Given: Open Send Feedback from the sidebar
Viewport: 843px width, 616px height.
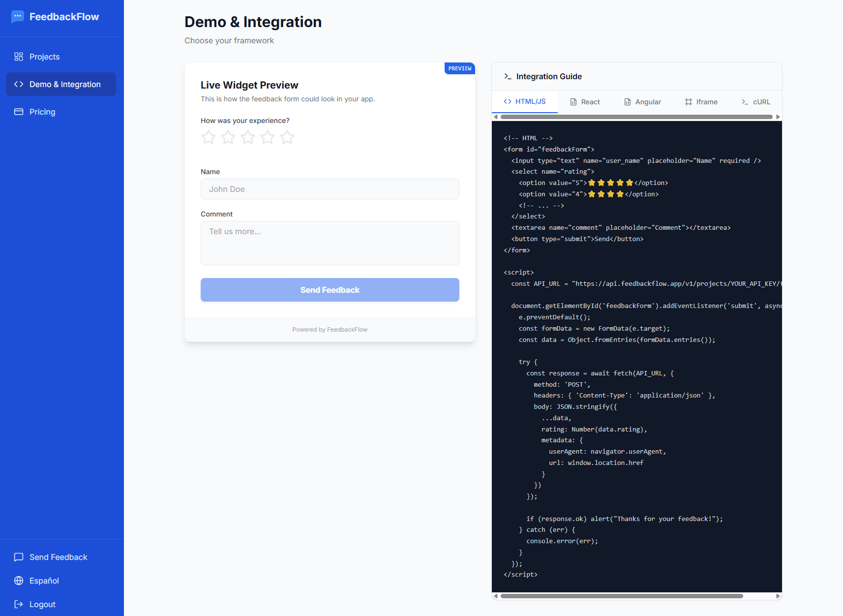Looking at the screenshot, I should [61, 557].
